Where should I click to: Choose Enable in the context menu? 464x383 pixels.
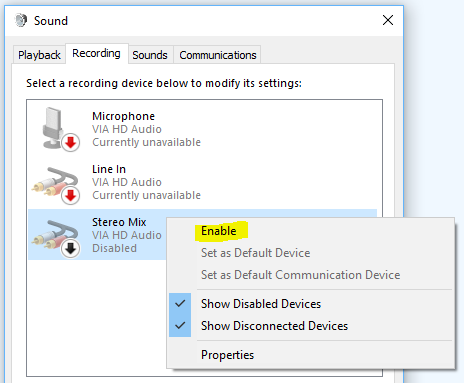click(x=312, y=231)
